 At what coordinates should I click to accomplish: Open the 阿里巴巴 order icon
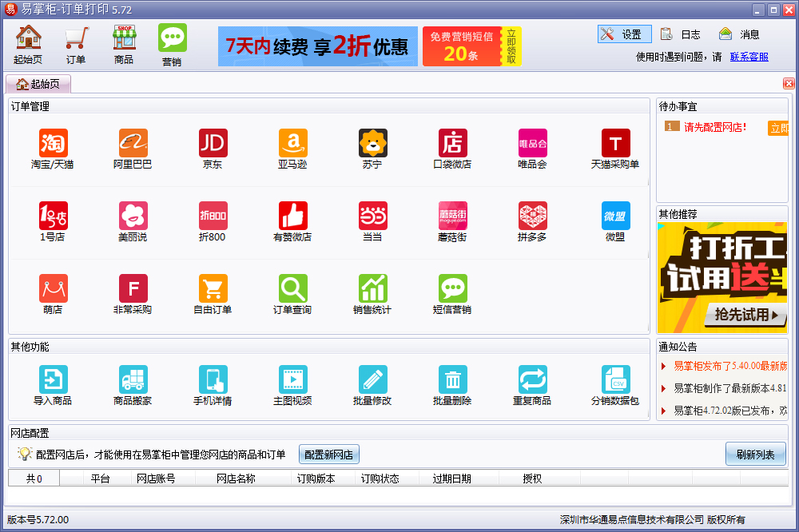133,149
